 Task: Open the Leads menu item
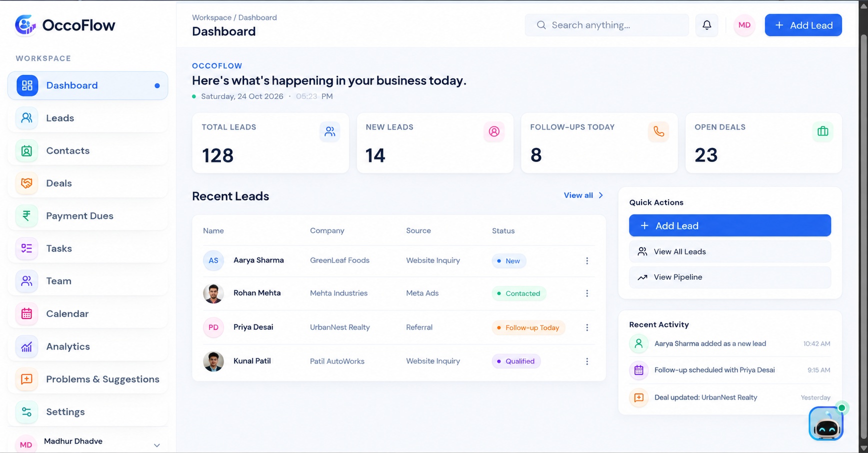(88, 118)
